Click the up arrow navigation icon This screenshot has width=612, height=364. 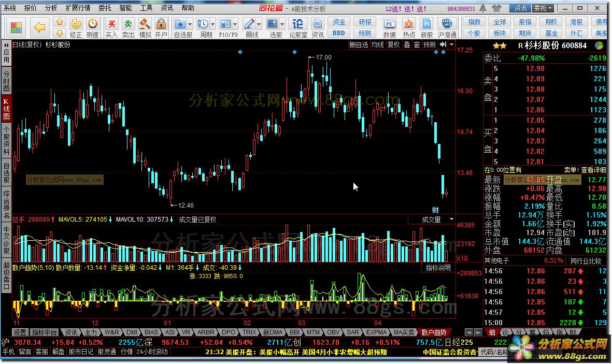[x=59, y=22]
